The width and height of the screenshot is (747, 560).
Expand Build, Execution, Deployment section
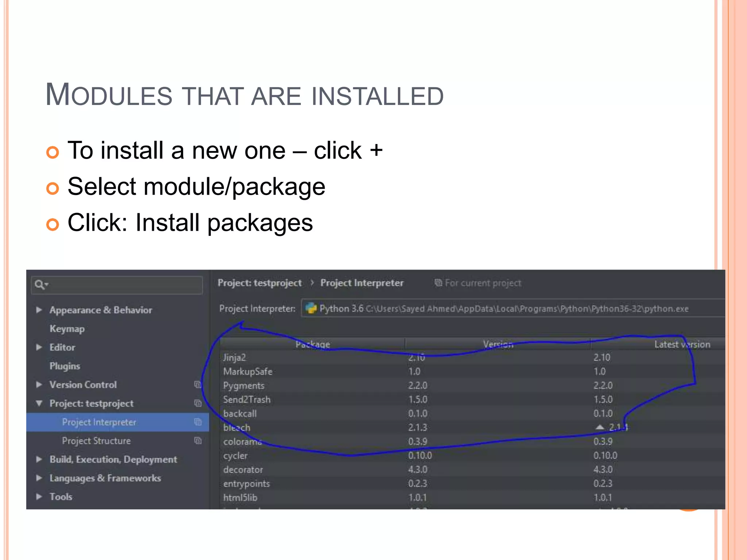(39, 459)
